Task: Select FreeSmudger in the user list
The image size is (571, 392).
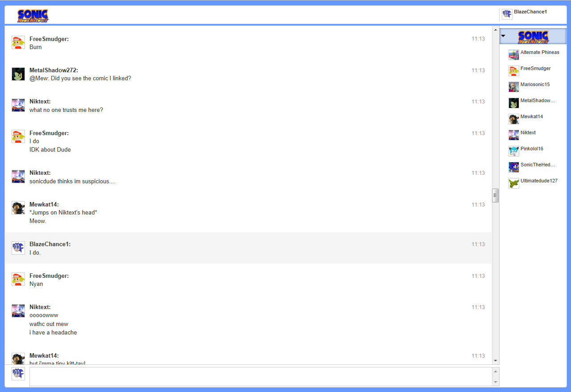Action: tap(535, 69)
